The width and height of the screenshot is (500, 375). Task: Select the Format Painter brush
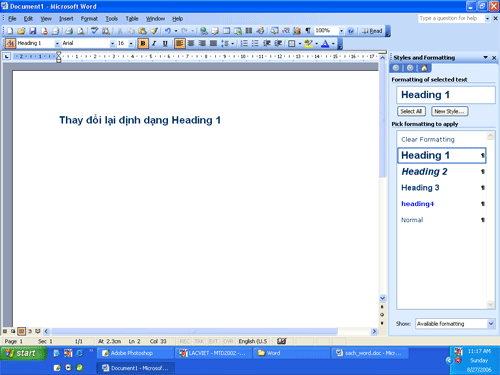tap(154, 31)
